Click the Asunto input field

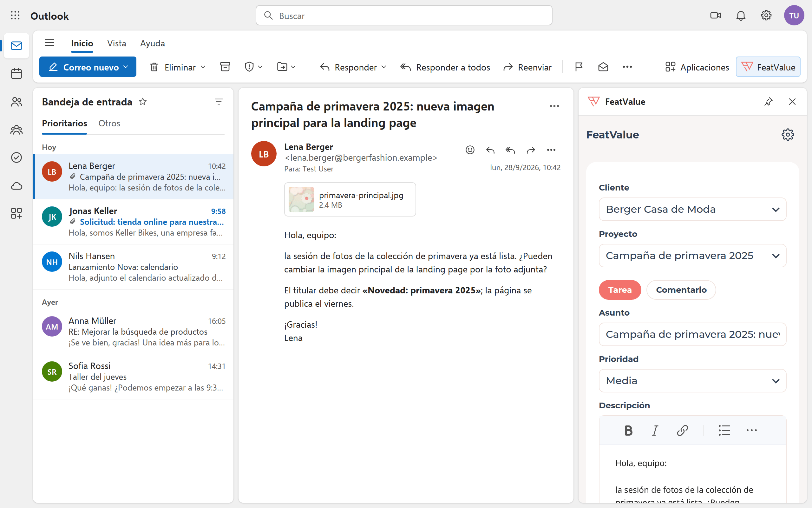click(692, 334)
